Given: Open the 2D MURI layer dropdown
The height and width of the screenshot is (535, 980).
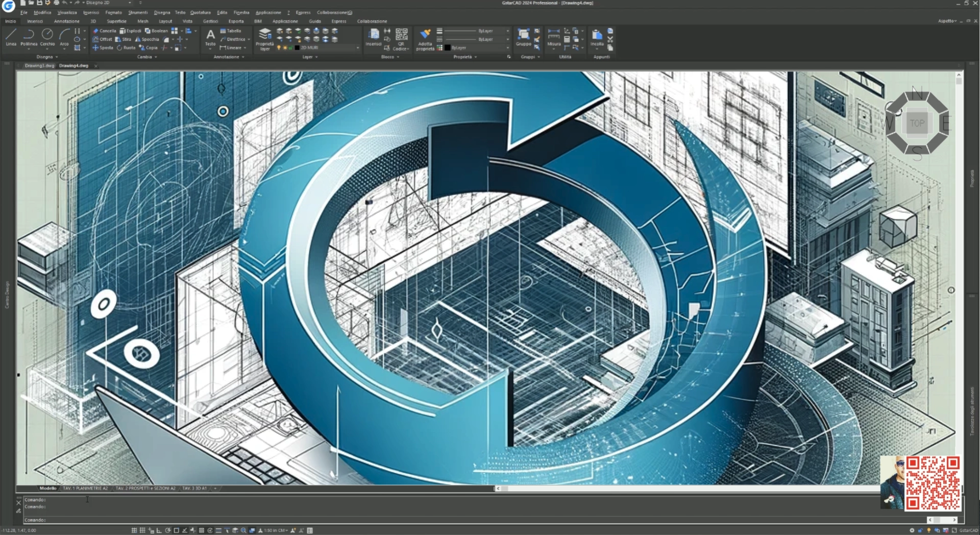Looking at the screenshot, I should tap(357, 48).
